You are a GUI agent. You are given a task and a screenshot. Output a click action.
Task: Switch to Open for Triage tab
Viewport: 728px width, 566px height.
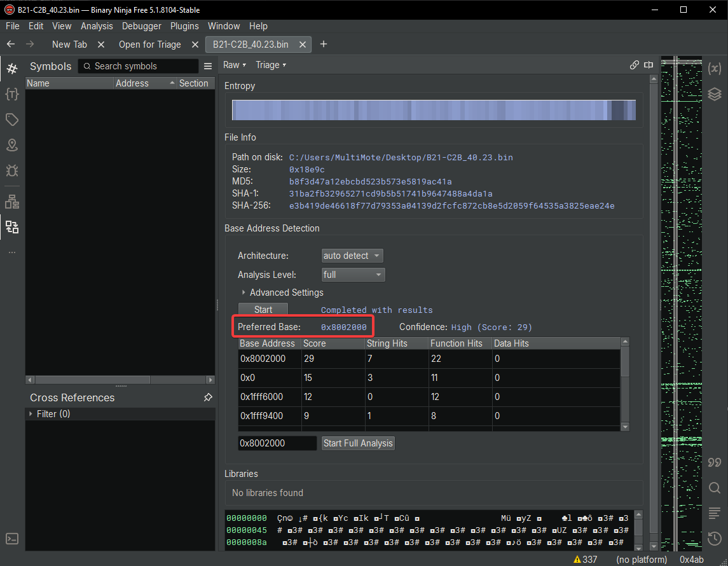[149, 45]
